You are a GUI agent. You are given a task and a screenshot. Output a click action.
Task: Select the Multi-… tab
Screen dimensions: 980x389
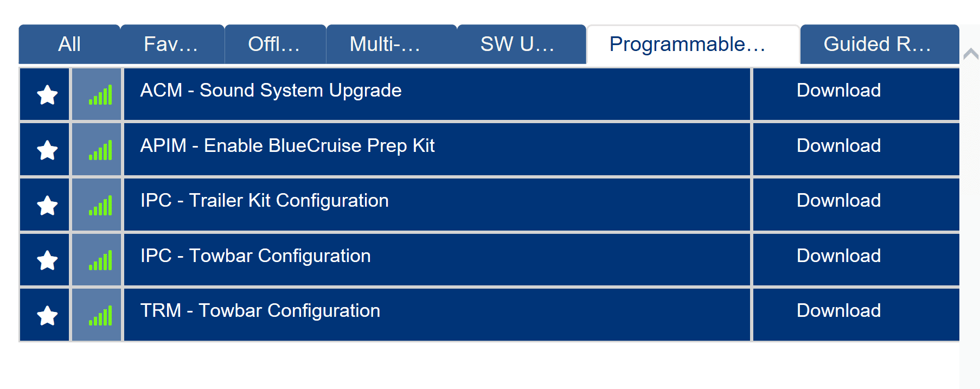click(385, 44)
